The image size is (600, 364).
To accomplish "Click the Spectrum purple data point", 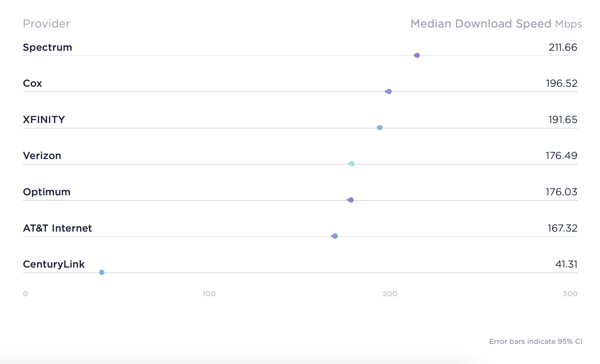I will (x=417, y=55).
